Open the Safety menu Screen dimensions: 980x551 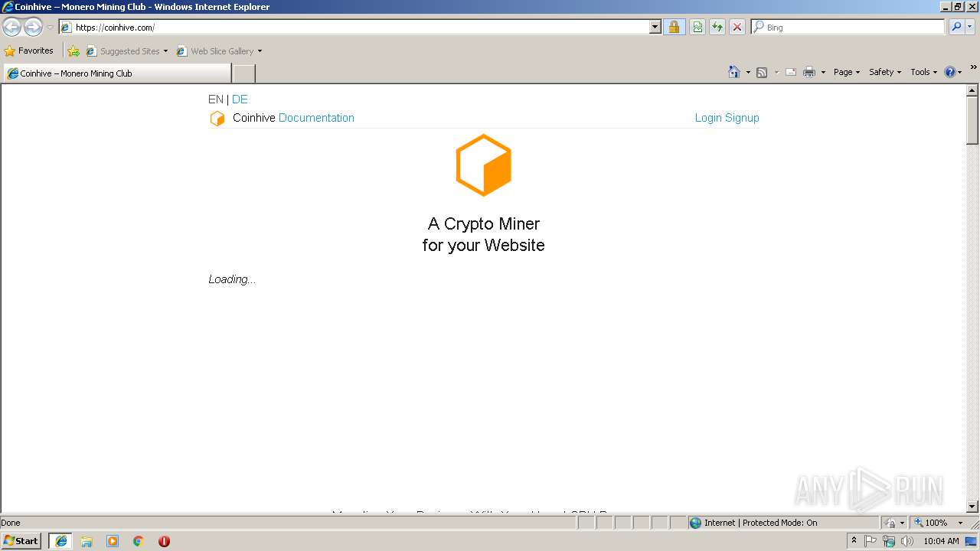[885, 72]
